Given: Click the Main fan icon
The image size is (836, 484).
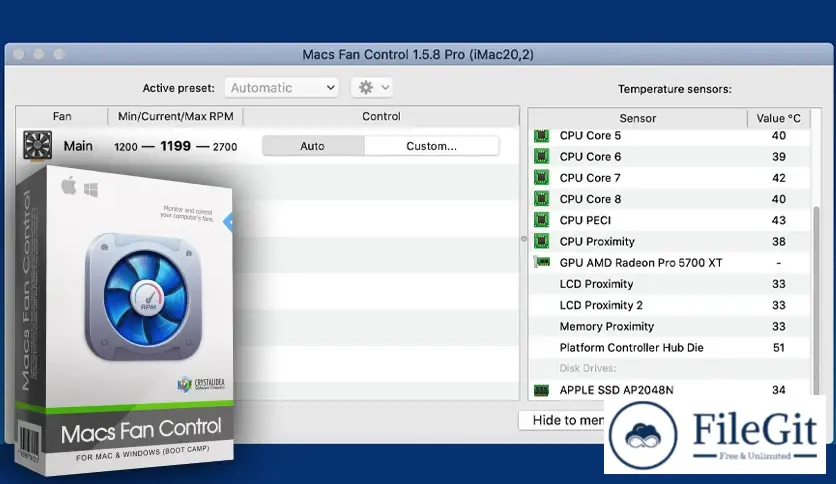Looking at the screenshot, I should 37,145.
